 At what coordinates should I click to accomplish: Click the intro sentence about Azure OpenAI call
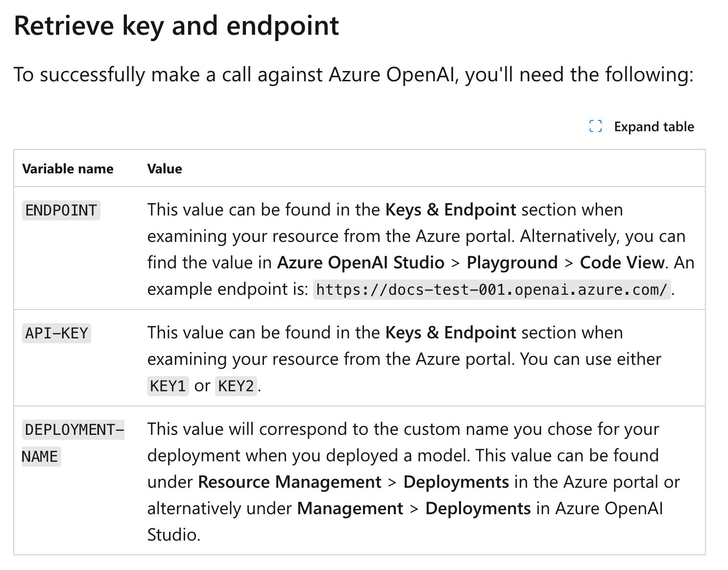pyautogui.click(x=353, y=75)
